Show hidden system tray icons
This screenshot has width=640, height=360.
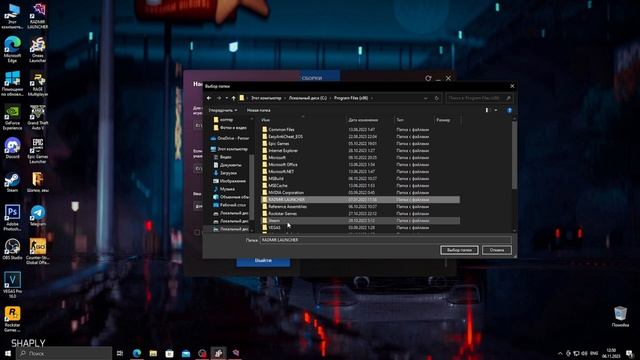pos(560,353)
